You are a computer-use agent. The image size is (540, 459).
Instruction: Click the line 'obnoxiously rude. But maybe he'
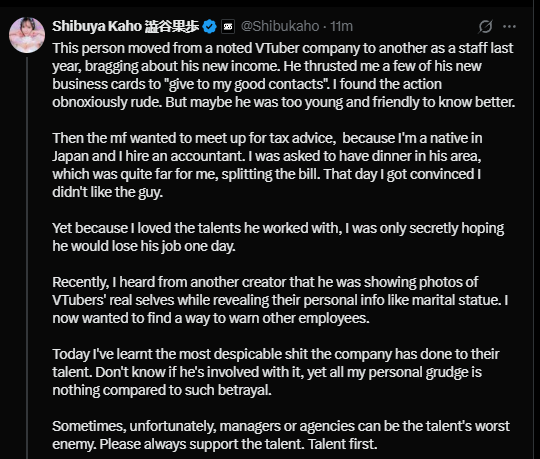(x=284, y=102)
